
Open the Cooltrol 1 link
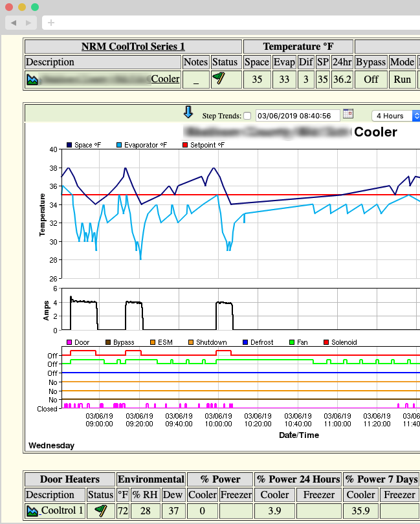[62, 510]
